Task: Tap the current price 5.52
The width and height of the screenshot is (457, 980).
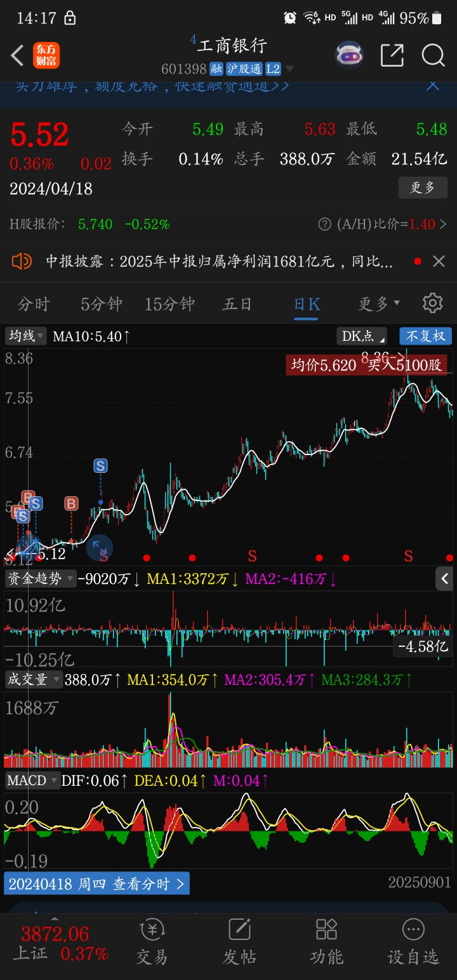Action: [39, 135]
